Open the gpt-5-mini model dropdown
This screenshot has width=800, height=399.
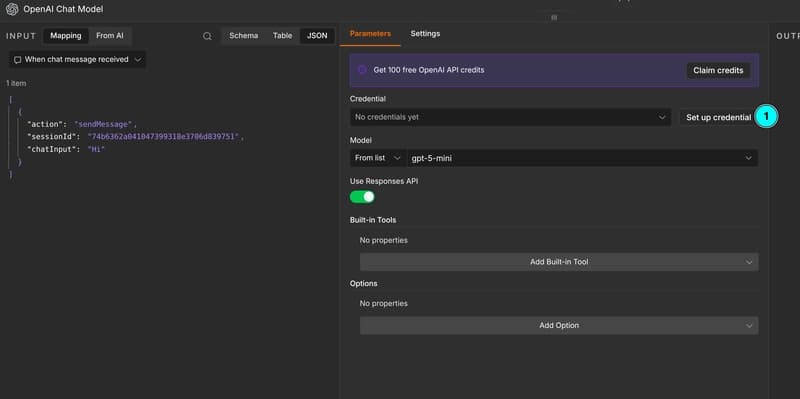pyautogui.click(x=582, y=158)
